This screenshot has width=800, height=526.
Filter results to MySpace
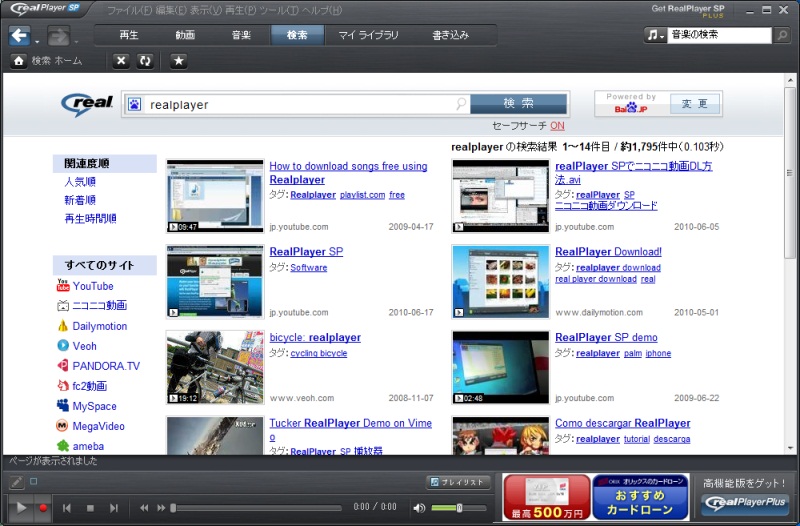[x=94, y=406]
